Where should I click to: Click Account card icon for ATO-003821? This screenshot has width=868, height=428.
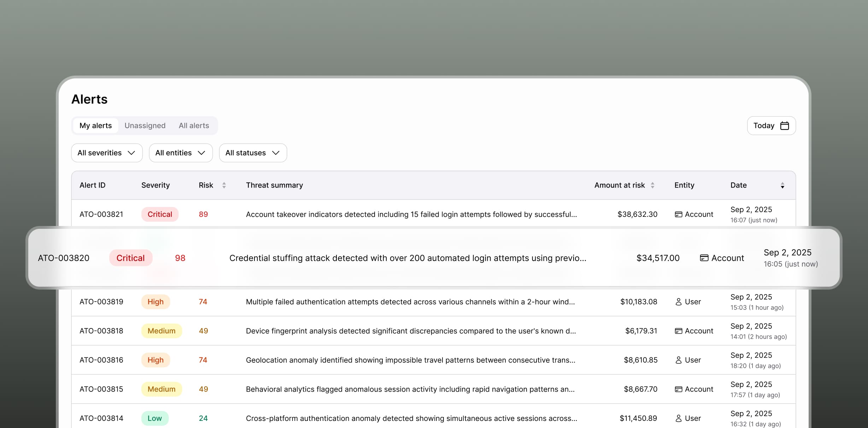(x=678, y=214)
